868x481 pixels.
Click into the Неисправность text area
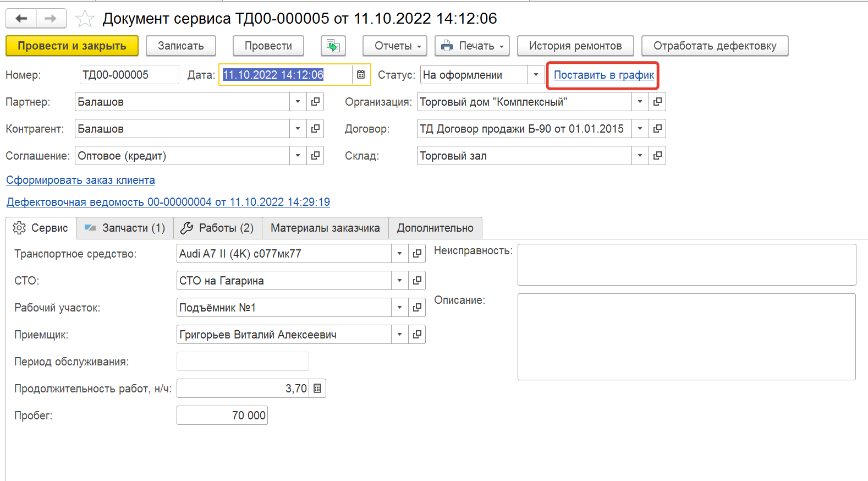[x=687, y=265]
